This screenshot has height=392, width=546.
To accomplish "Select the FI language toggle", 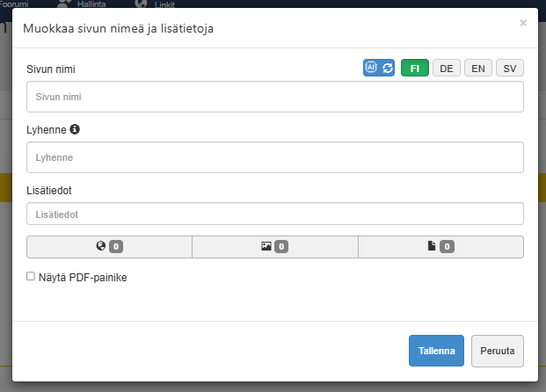I will tap(415, 68).
